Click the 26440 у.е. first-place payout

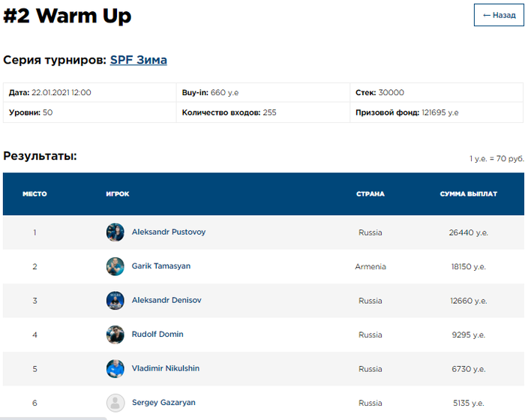[469, 232]
